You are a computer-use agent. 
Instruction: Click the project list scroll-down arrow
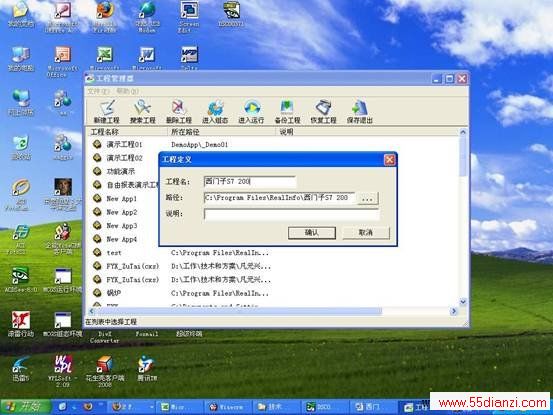[463, 302]
